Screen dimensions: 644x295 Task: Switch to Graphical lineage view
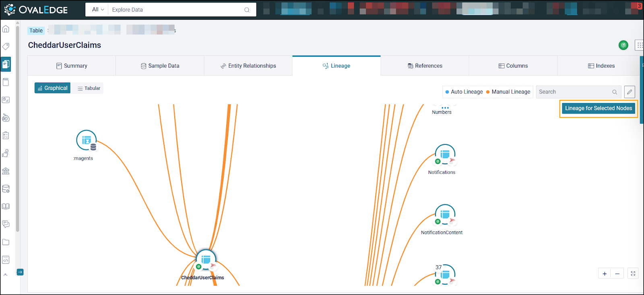(x=52, y=88)
